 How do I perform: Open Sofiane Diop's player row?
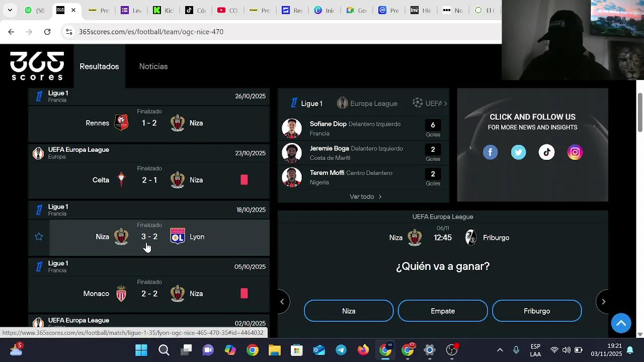pos(363,128)
